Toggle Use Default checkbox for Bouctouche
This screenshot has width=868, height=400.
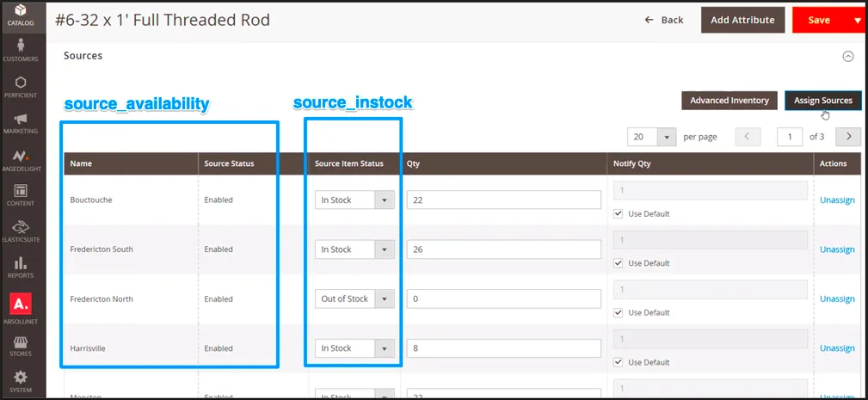[x=619, y=213]
